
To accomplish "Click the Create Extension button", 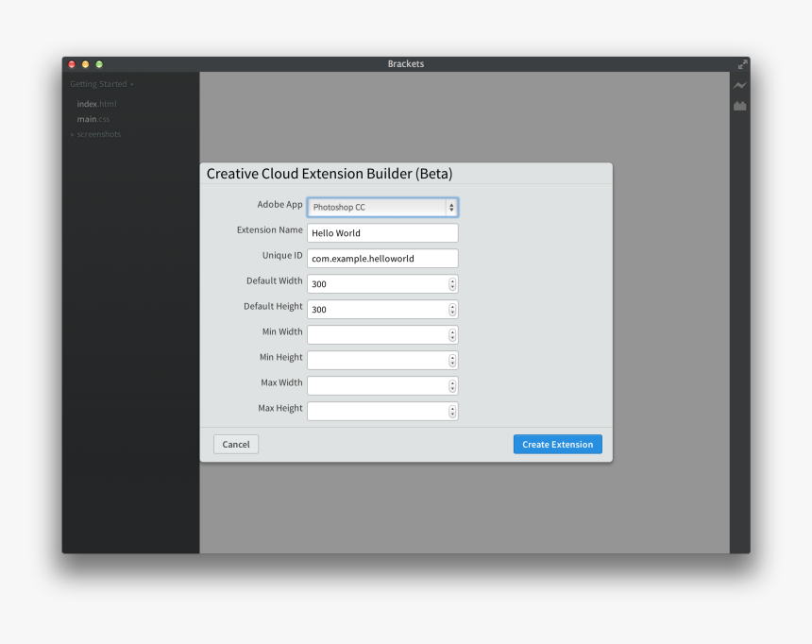I will click(557, 444).
